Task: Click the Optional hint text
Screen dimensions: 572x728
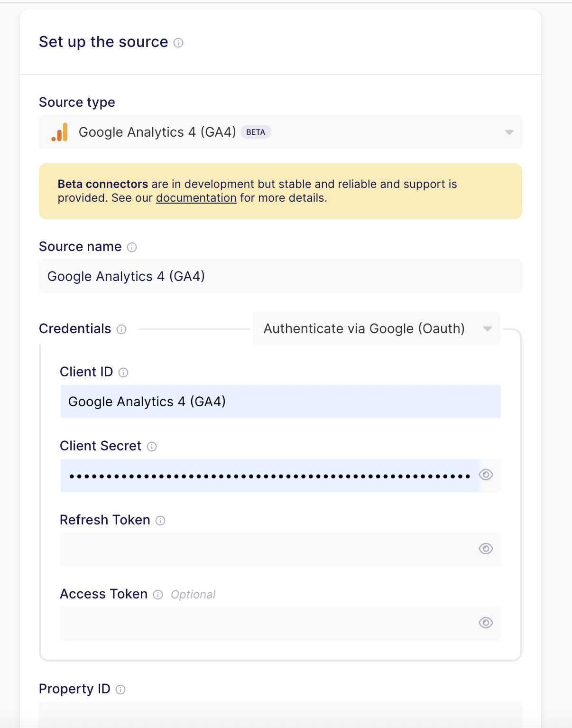Action: 193,595
